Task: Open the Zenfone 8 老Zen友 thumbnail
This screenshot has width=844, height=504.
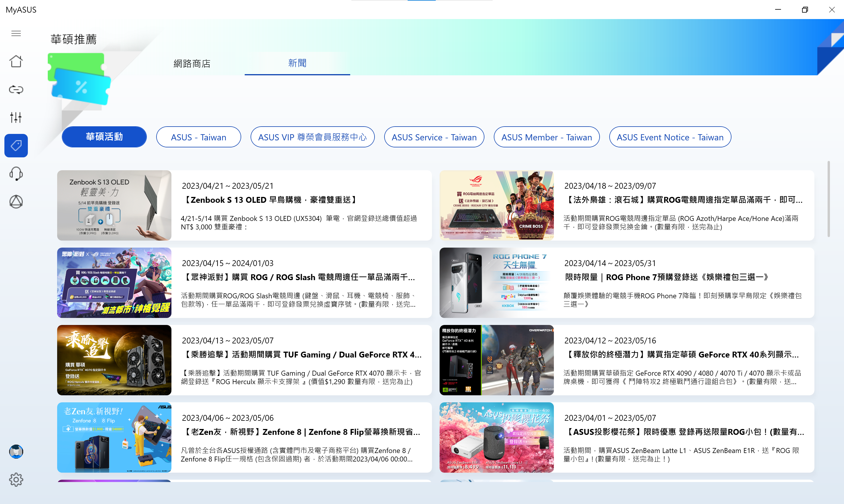Action: pos(114,437)
